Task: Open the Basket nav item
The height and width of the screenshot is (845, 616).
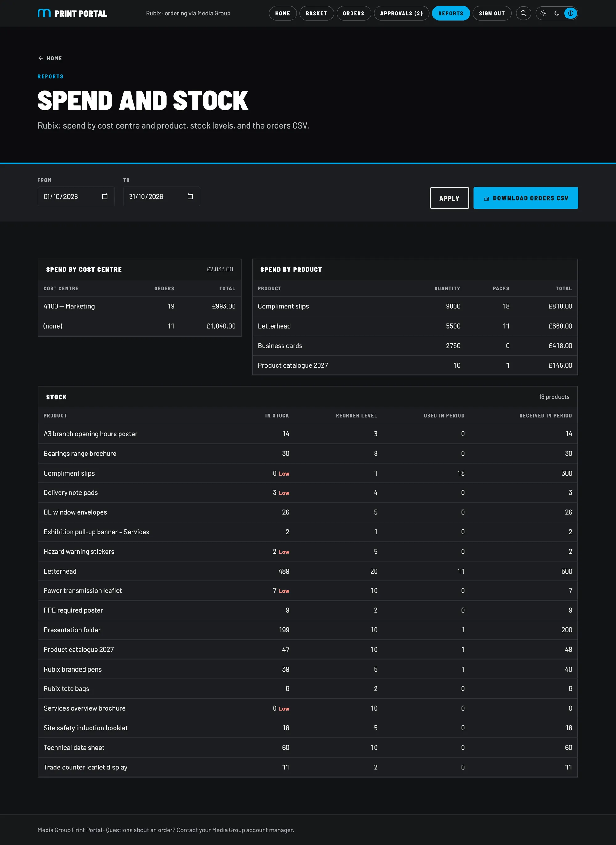Action: pyautogui.click(x=316, y=14)
